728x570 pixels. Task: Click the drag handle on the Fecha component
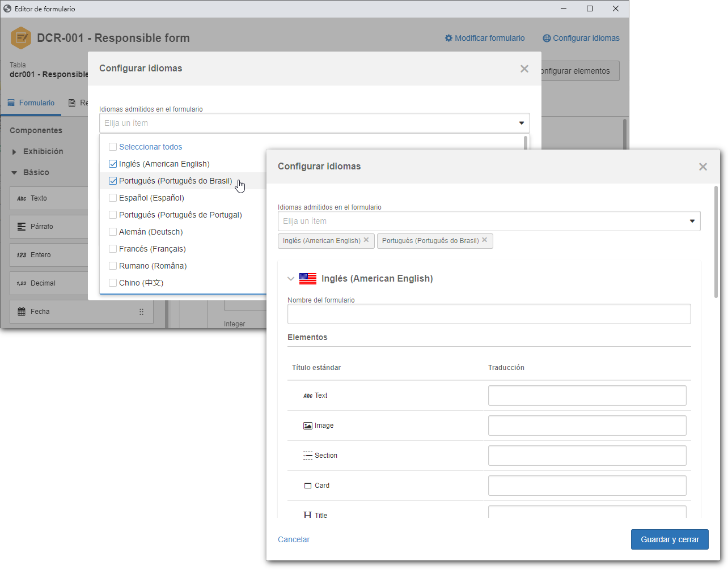tap(141, 312)
